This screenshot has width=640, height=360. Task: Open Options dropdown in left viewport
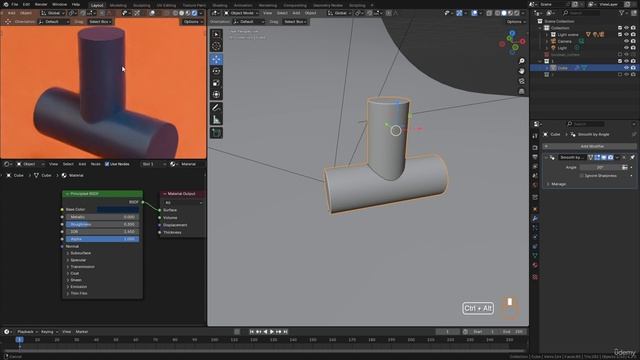point(192,22)
